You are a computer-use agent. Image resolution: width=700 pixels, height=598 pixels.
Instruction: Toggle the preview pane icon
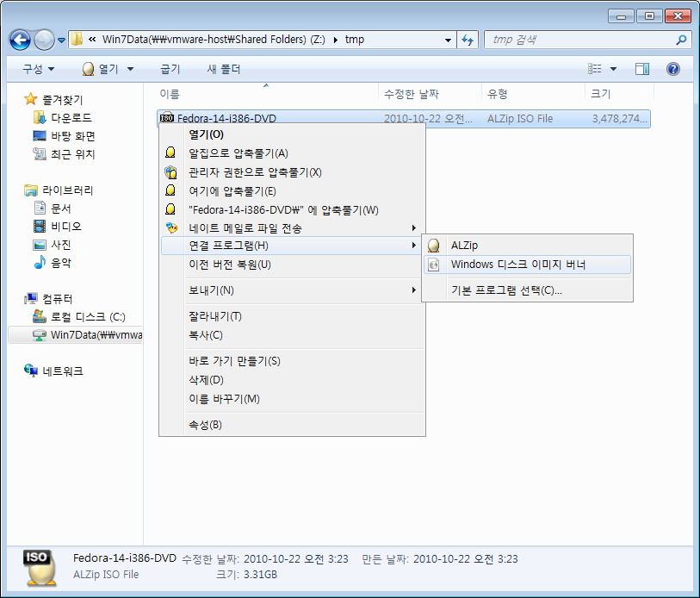click(x=642, y=68)
